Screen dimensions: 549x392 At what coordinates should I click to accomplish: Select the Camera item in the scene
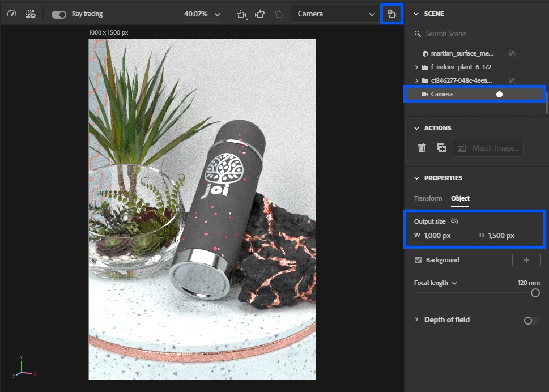(x=474, y=94)
